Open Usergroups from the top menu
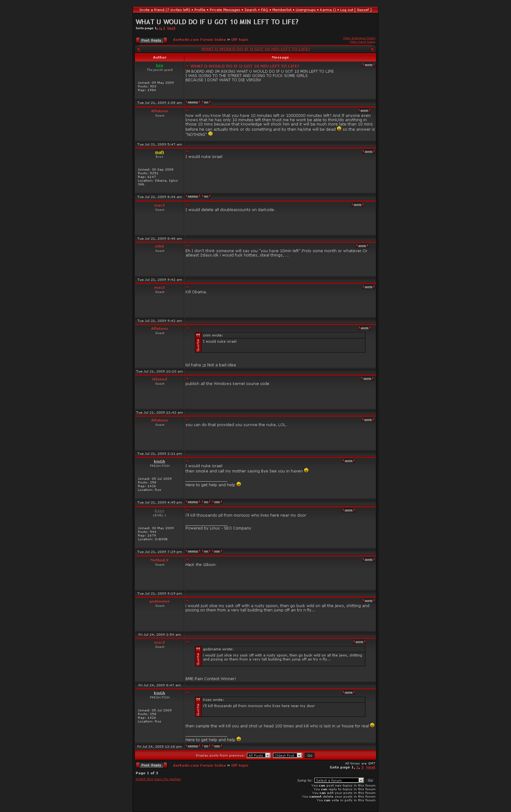The image size is (511, 812). tap(306, 10)
